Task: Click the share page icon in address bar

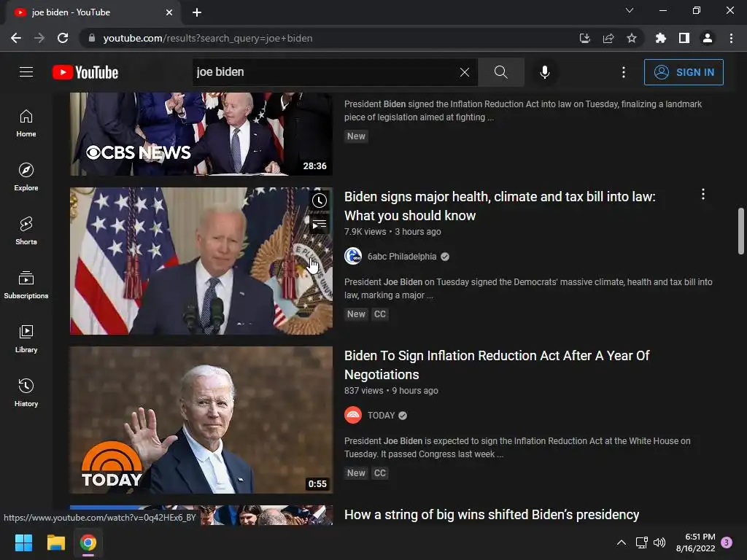Action: click(x=608, y=38)
